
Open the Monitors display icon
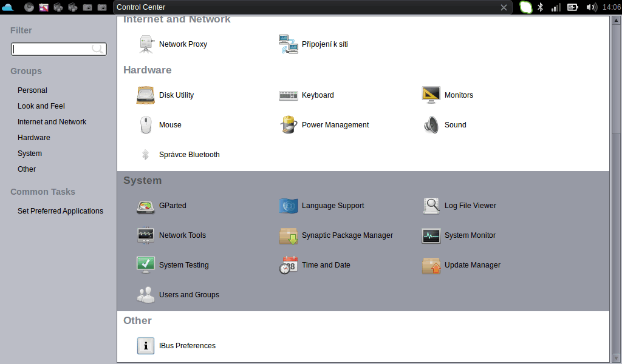431,95
